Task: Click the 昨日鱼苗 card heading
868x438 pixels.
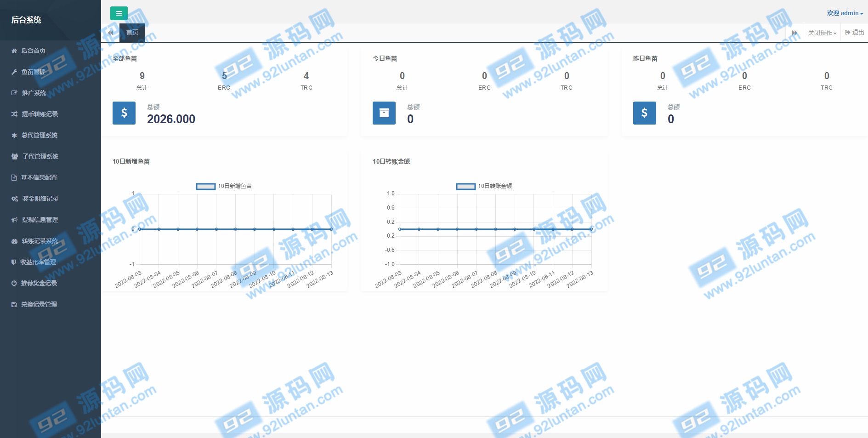Action: (x=645, y=59)
